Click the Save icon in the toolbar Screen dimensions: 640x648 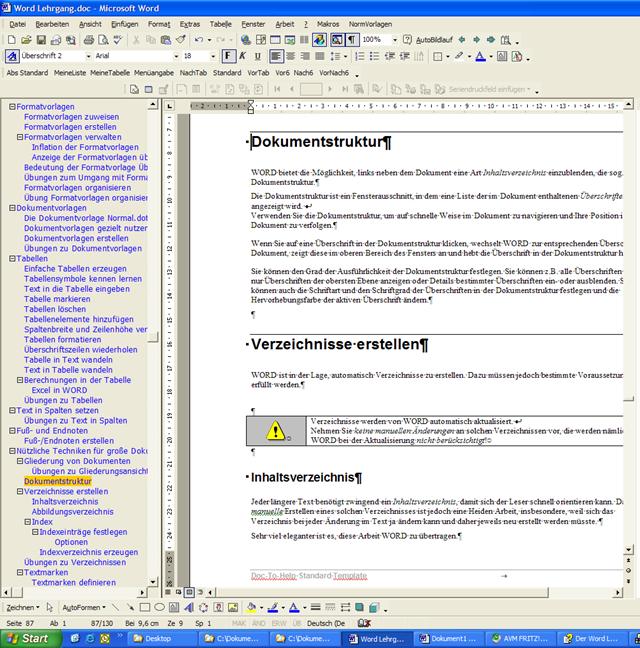[43, 39]
